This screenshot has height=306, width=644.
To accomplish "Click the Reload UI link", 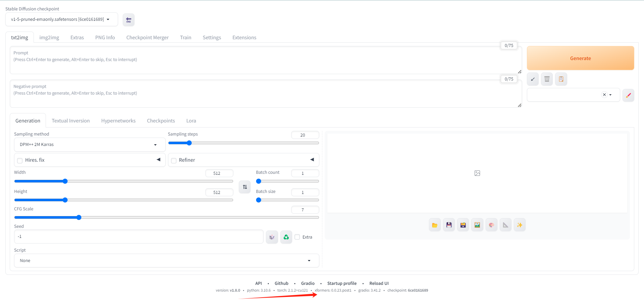I will click(x=379, y=284).
